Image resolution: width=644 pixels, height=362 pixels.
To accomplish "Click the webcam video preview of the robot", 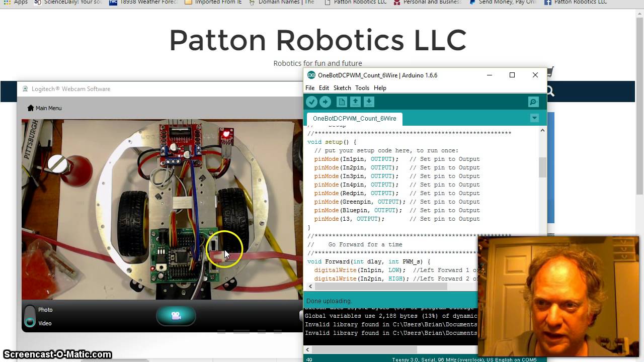I will point(162,209).
